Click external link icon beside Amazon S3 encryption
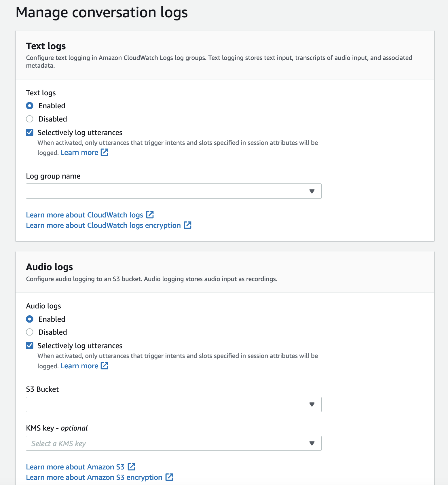Viewport: 448px width, 485px height. click(169, 477)
